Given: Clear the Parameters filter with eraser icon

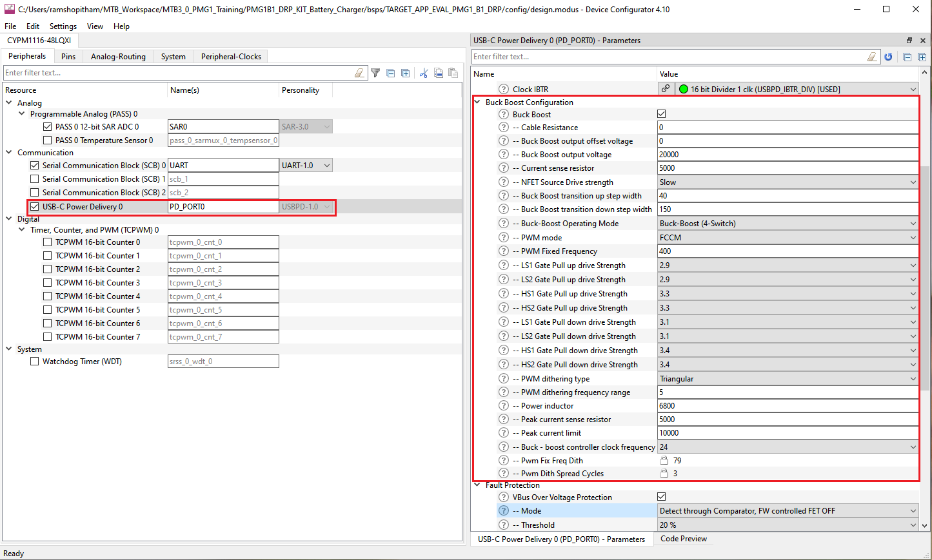Looking at the screenshot, I should click(872, 57).
